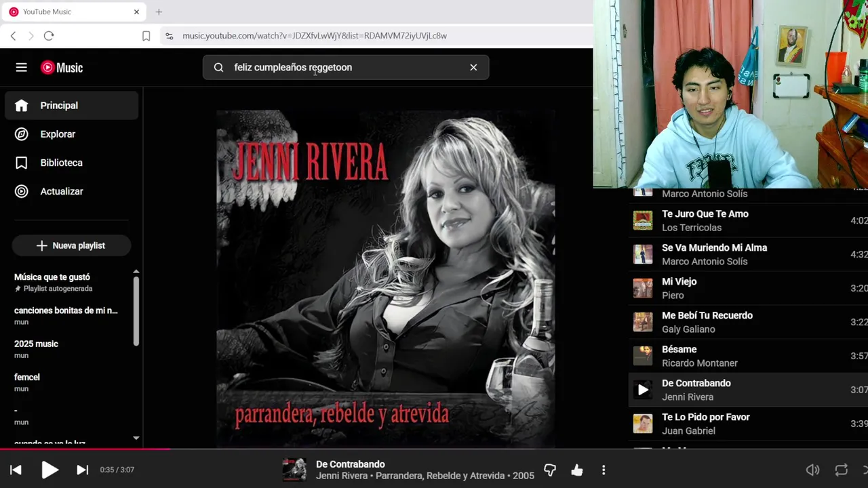Like the song De Contrabando
Image resolution: width=868 pixels, height=488 pixels.
(x=577, y=470)
